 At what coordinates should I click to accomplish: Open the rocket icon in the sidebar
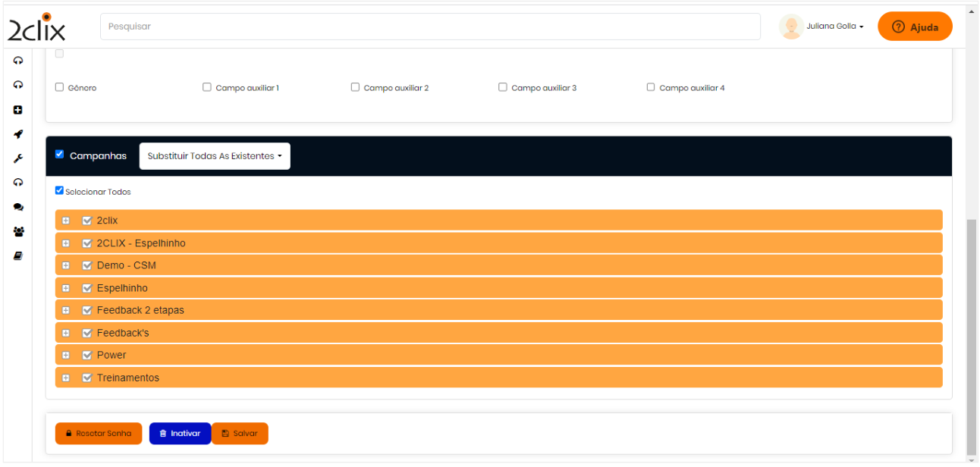click(18, 134)
